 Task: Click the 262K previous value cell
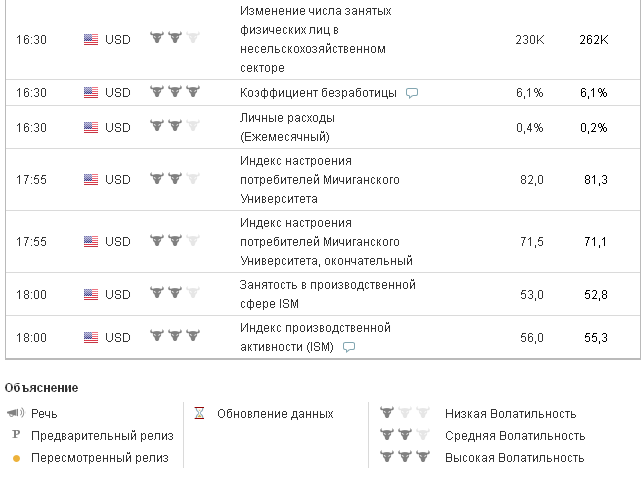593,39
